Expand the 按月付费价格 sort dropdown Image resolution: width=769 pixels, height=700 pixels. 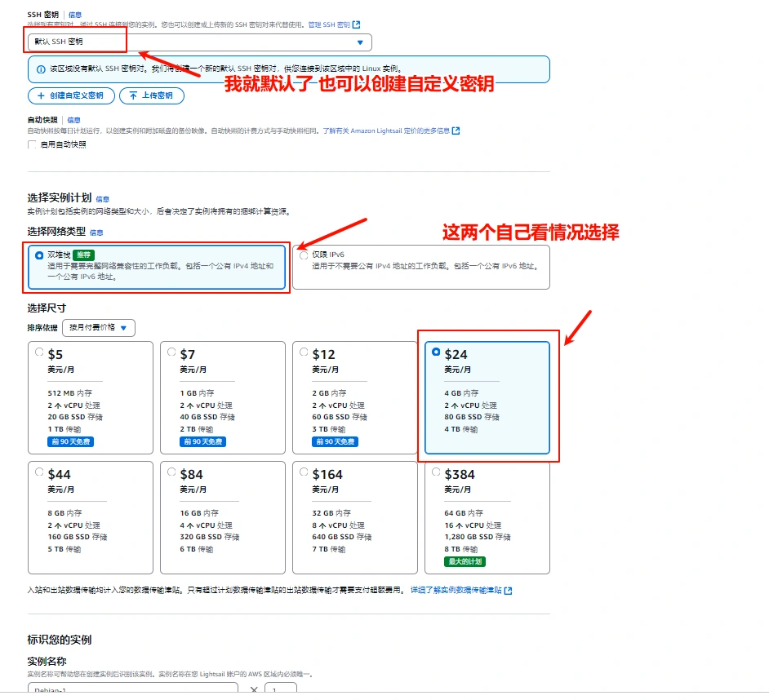pyautogui.click(x=99, y=328)
